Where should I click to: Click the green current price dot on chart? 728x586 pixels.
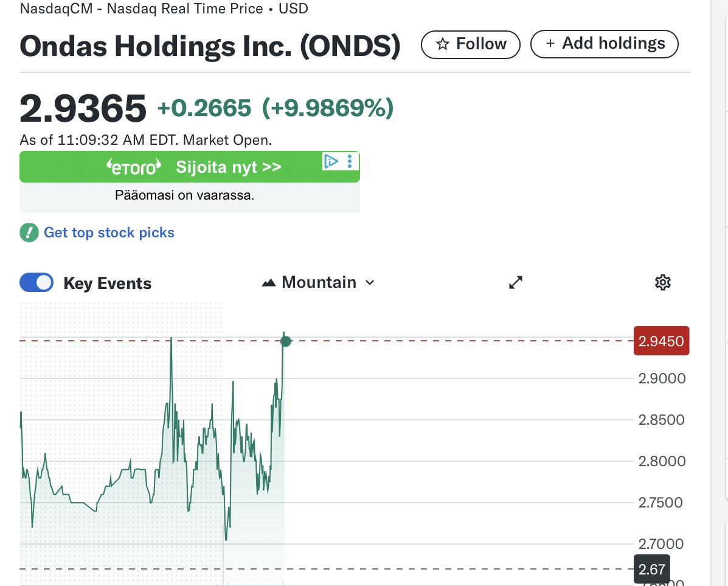pyautogui.click(x=286, y=341)
